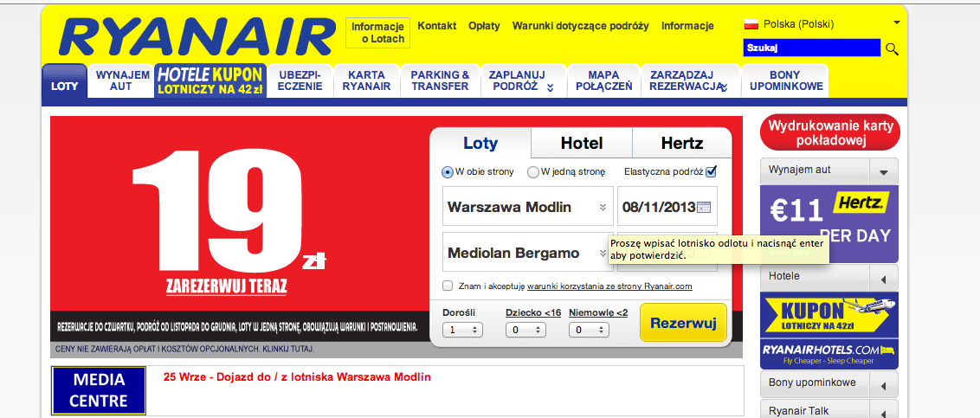Switch to the Hertz booking tab
980x418 pixels.
point(682,143)
